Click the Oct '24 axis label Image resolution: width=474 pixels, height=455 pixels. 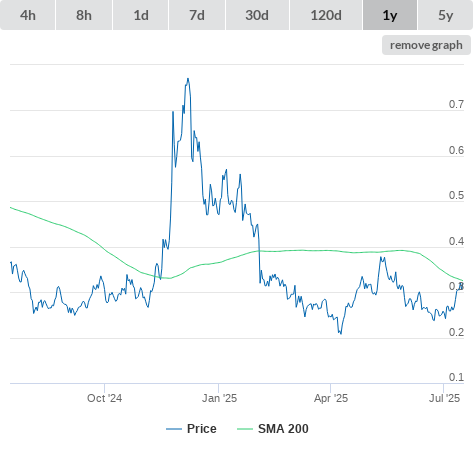click(105, 398)
